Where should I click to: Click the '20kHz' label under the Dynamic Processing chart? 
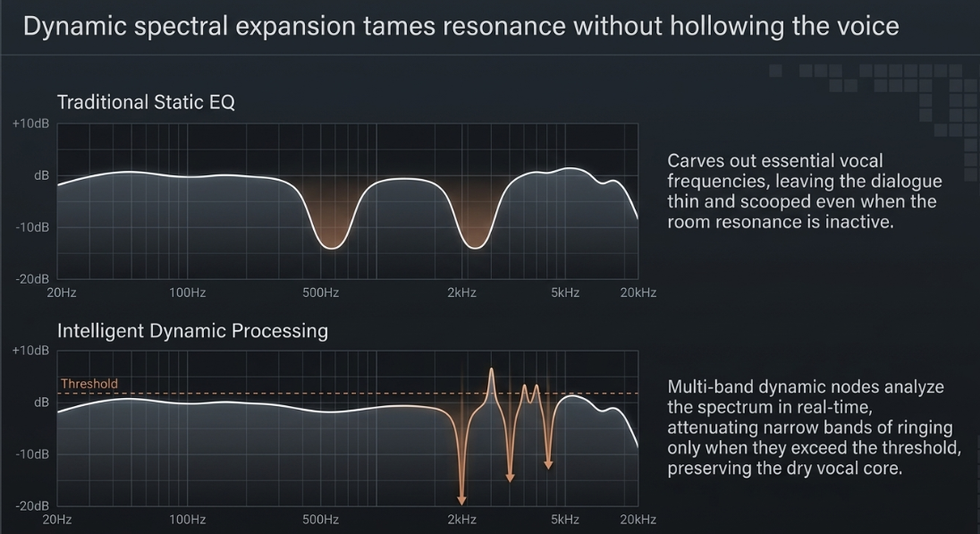(638, 520)
